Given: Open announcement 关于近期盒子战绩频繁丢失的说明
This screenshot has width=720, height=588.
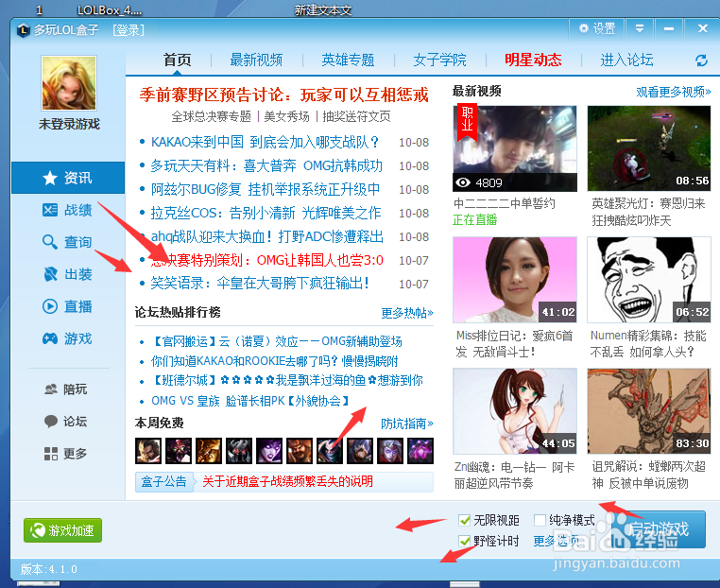Looking at the screenshot, I should click(287, 481).
